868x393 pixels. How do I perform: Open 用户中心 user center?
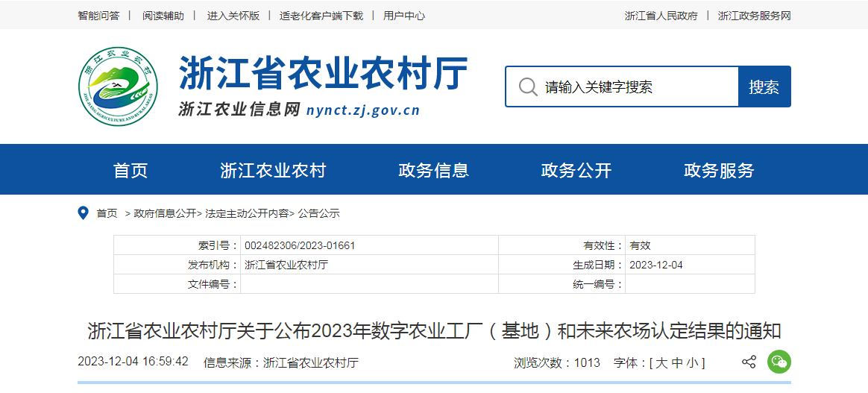coord(404,16)
